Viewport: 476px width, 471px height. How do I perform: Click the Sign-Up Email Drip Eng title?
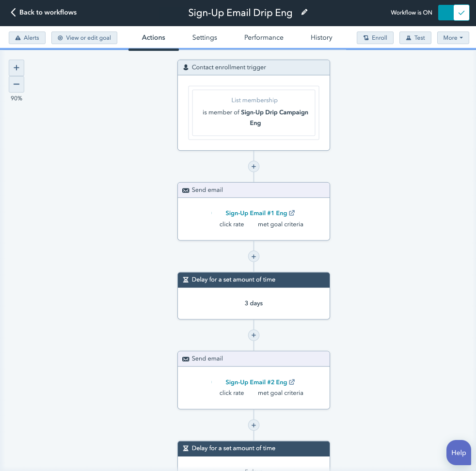(240, 13)
